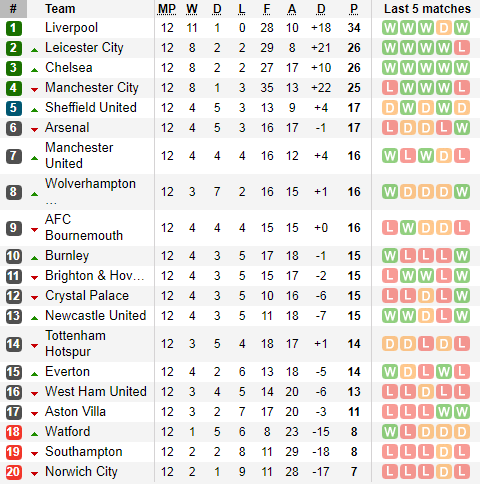Open the truncated Wolverhampton team name link
Viewport: 480px width, 484px height.
90,184
